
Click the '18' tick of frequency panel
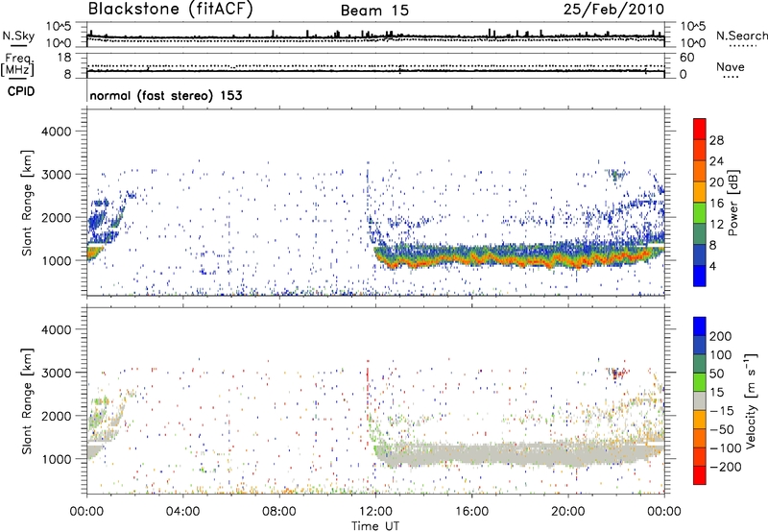pos(64,58)
